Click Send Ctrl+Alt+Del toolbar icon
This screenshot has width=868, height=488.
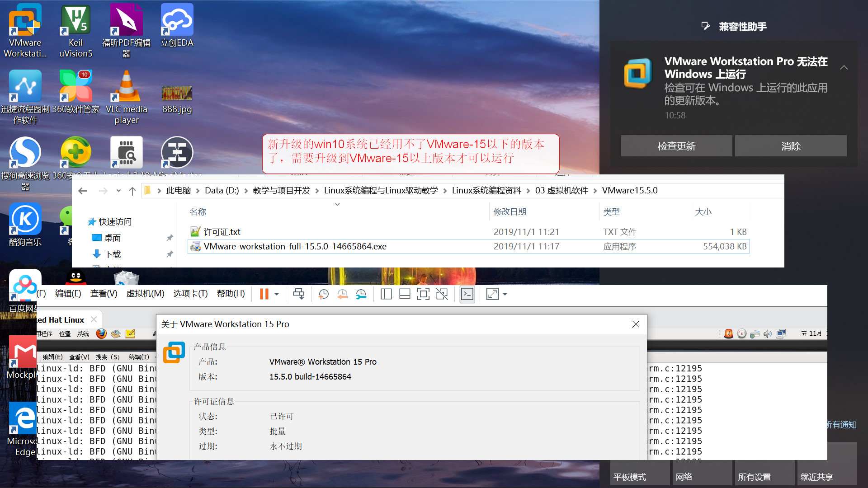coord(298,294)
